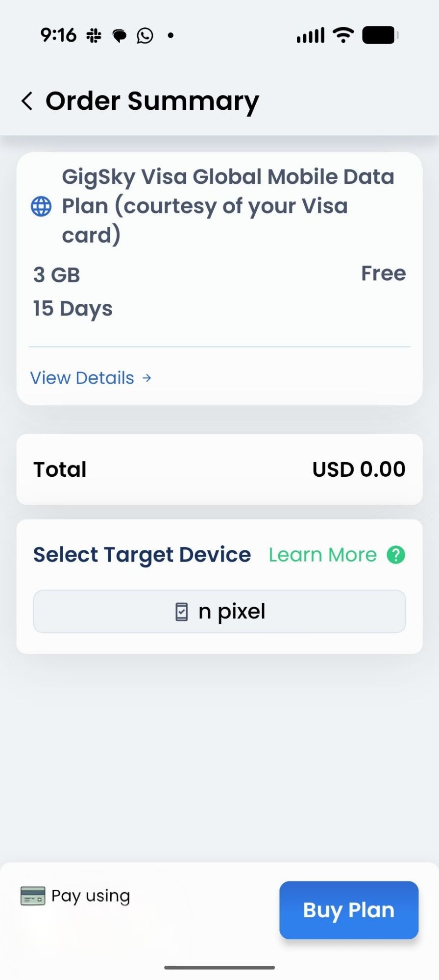439x980 pixels.
Task: Tap the GigSky Visa Global plan title
Action: coord(228,206)
